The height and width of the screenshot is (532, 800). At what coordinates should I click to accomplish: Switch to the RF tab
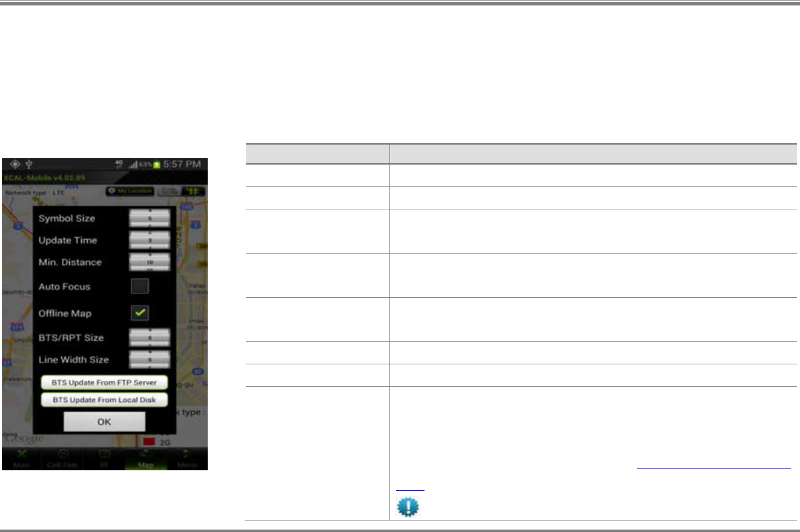[x=104, y=459]
